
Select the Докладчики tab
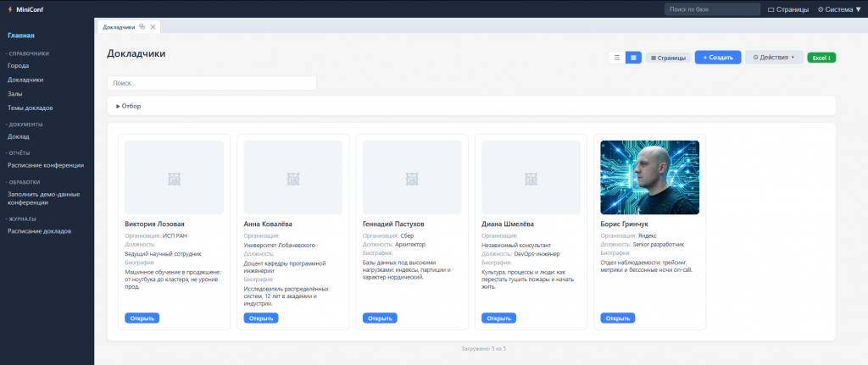(119, 26)
